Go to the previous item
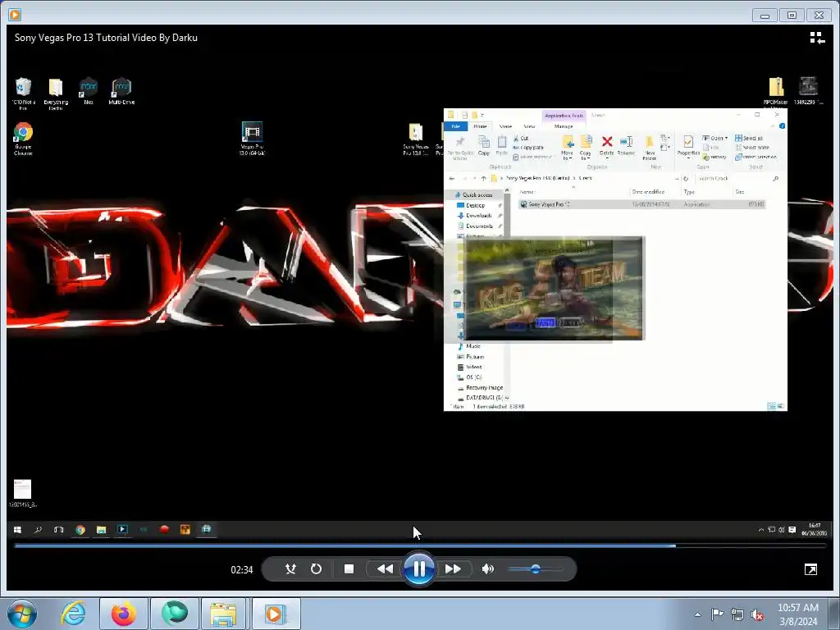The width and height of the screenshot is (840, 630). tap(385, 569)
